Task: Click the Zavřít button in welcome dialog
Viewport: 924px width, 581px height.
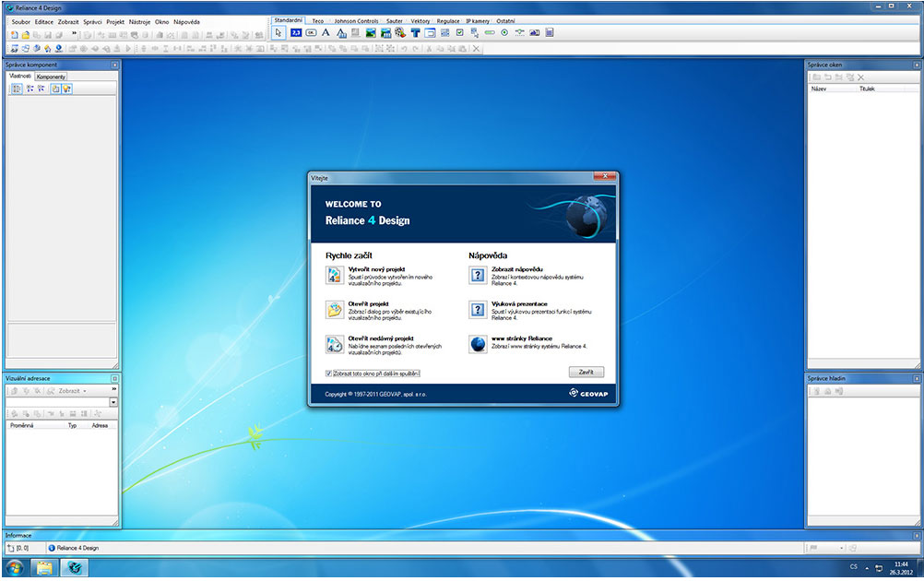Action: tap(586, 373)
